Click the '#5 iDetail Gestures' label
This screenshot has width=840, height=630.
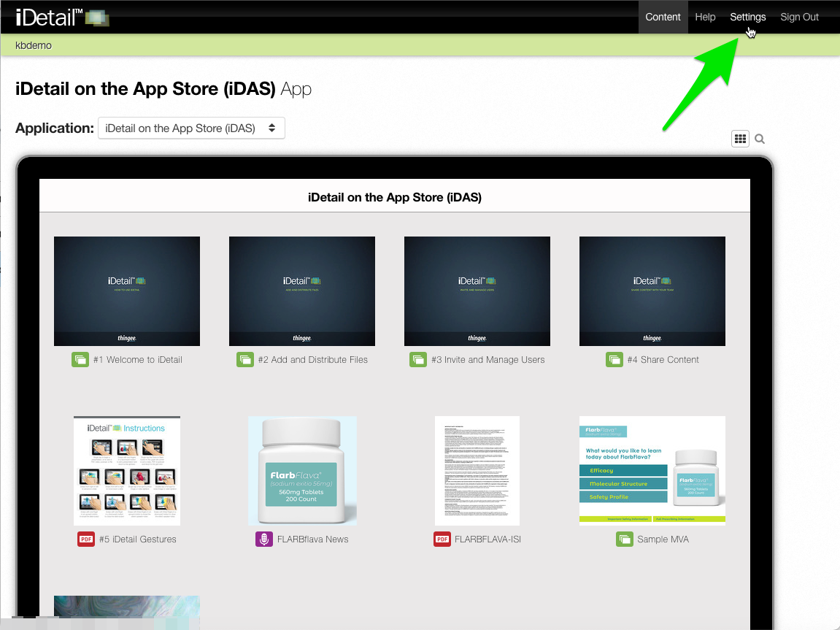[x=138, y=539]
